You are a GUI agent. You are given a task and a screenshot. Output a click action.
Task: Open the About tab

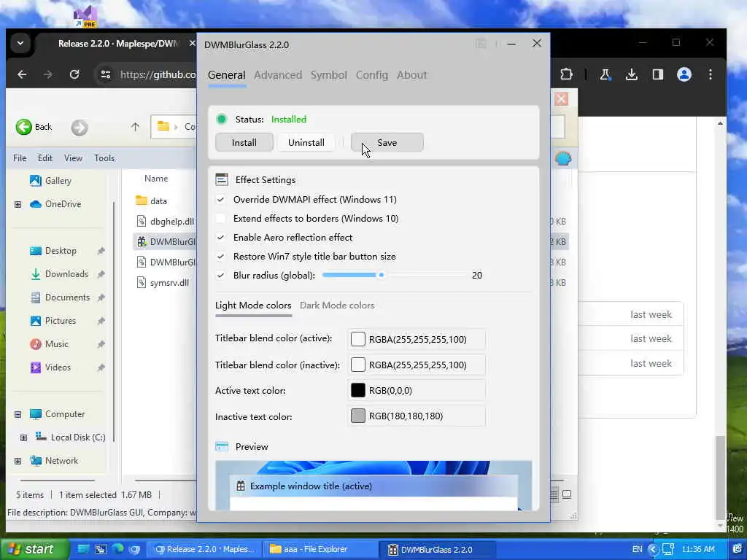point(411,75)
